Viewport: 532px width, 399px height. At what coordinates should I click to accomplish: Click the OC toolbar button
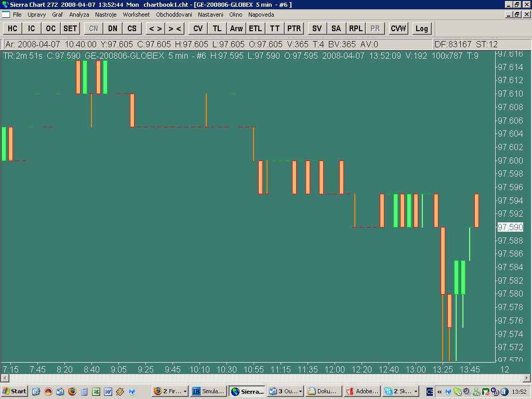(x=51, y=29)
